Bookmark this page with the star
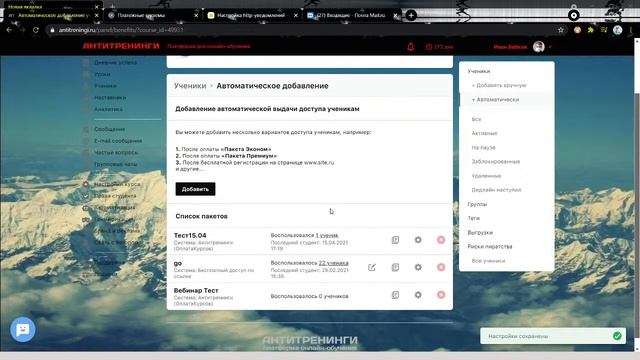 point(561,30)
